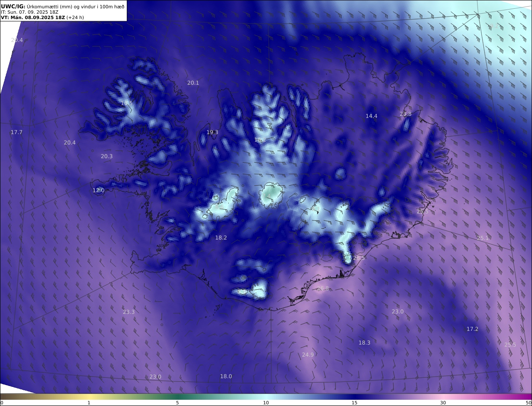532x406 pixels.
Task: Click the colorbar tick label 5
Action: (x=177, y=403)
